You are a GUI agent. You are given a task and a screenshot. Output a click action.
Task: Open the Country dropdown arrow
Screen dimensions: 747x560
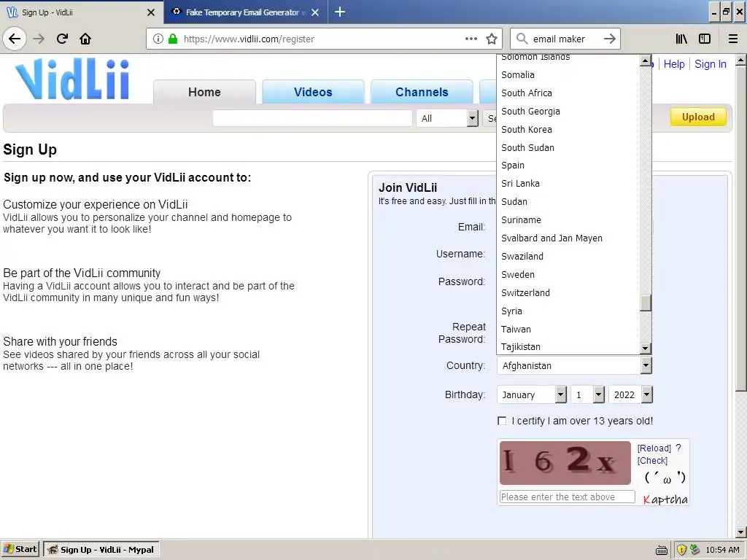click(x=646, y=366)
